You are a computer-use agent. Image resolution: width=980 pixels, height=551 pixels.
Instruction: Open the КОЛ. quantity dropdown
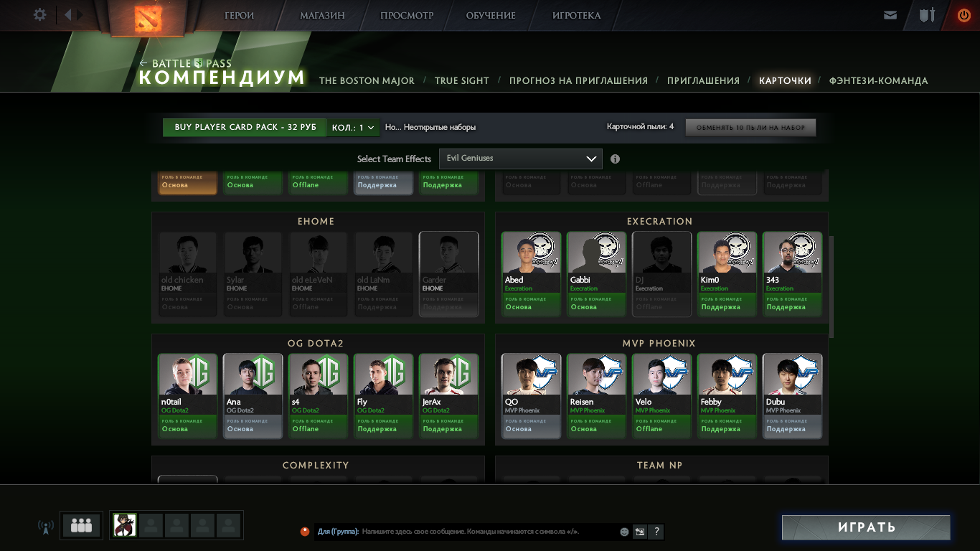click(353, 128)
